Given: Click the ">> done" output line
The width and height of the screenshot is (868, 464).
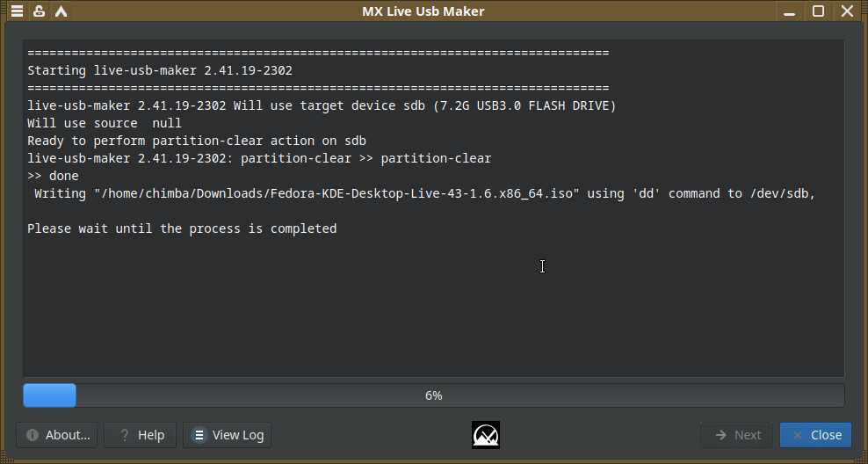Looking at the screenshot, I should coord(53,176).
